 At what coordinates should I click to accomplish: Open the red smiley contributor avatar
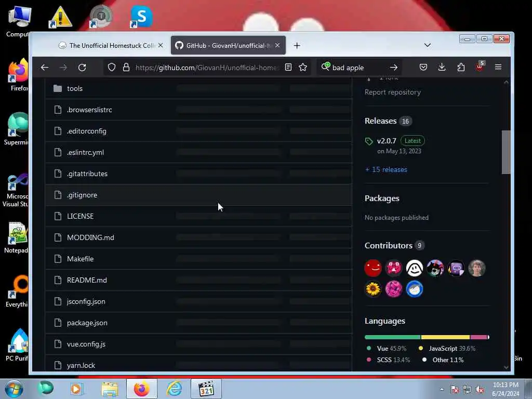click(x=373, y=268)
